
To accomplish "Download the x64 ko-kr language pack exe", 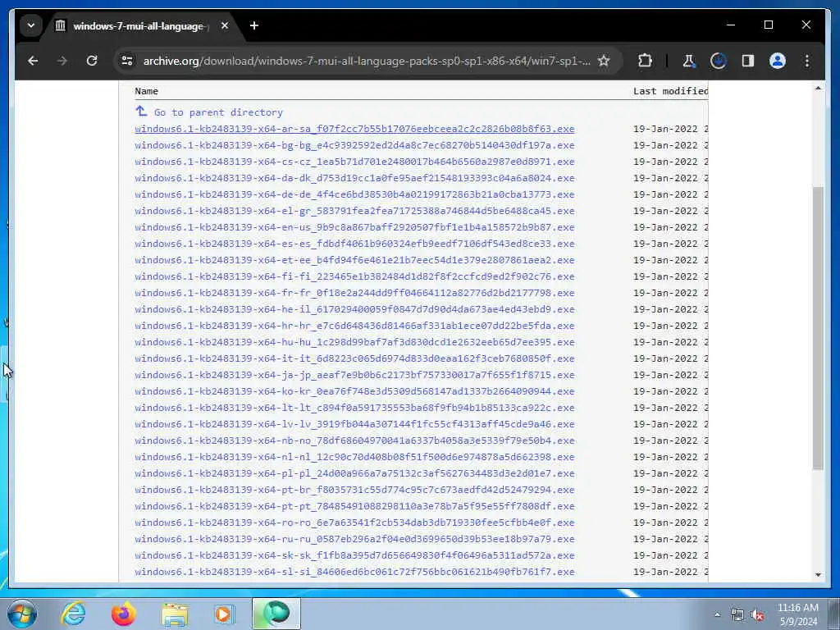I will click(x=354, y=391).
